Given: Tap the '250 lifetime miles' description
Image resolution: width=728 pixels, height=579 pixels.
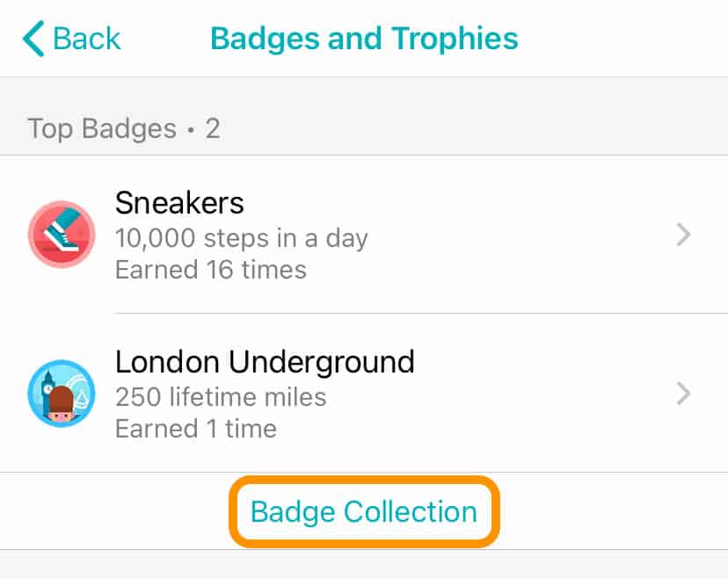Looking at the screenshot, I should pyautogui.click(x=221, y=396).
